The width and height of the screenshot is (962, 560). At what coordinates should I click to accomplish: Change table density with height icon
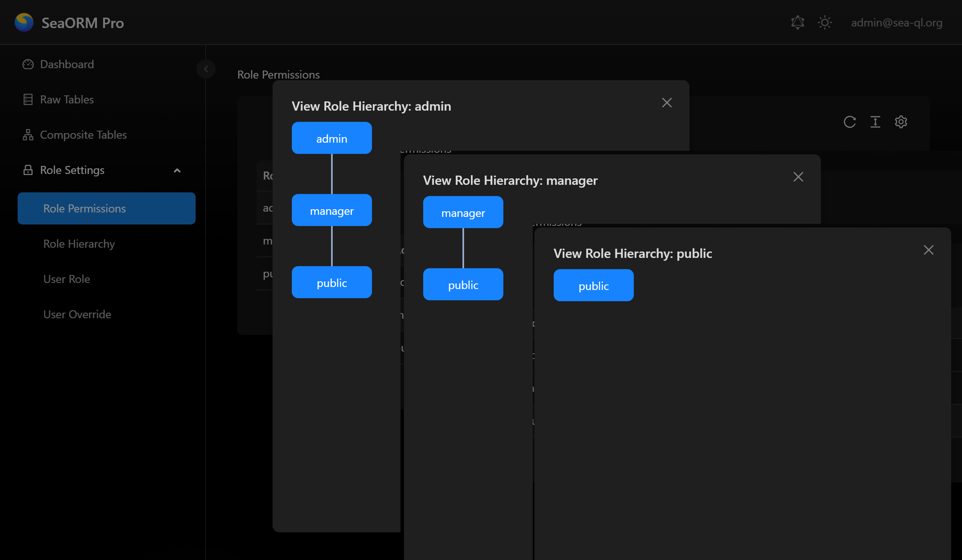coord(875,122)
